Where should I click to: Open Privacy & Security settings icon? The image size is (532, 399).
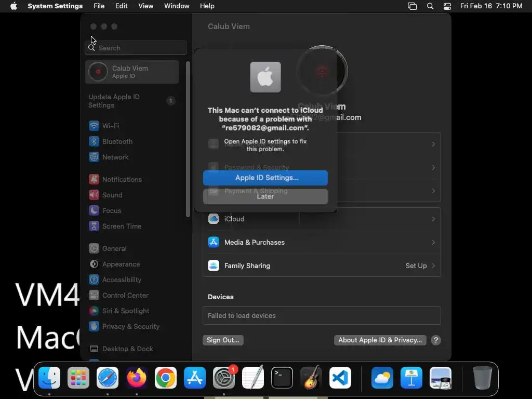point(94,327)
